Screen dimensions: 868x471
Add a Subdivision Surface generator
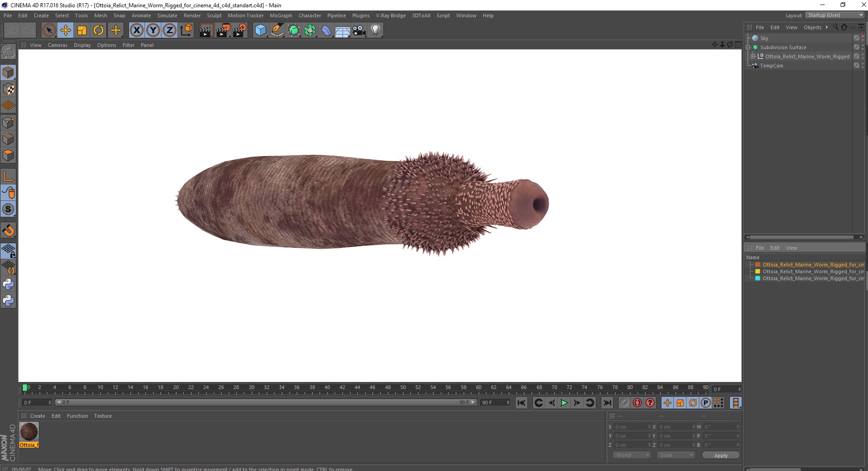(x=294, y=31)
